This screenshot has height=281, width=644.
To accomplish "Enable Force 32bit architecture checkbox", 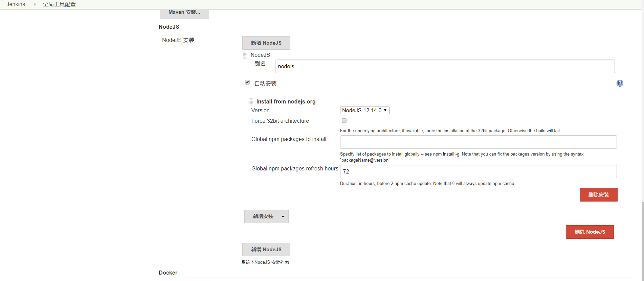I will (344, 121).
